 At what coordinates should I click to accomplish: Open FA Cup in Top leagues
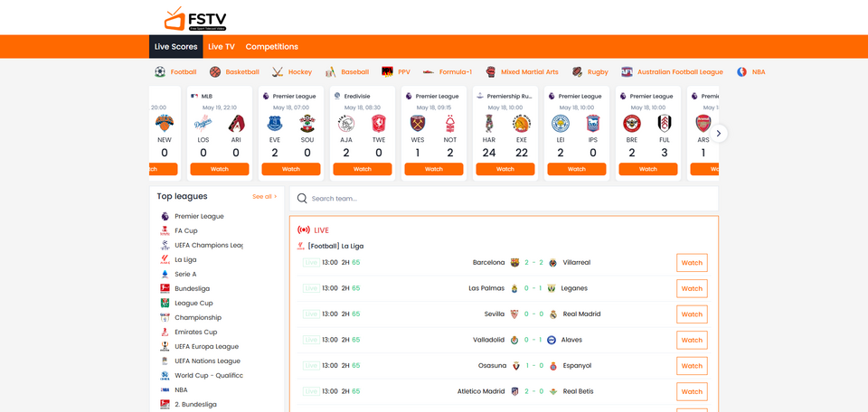186,230
